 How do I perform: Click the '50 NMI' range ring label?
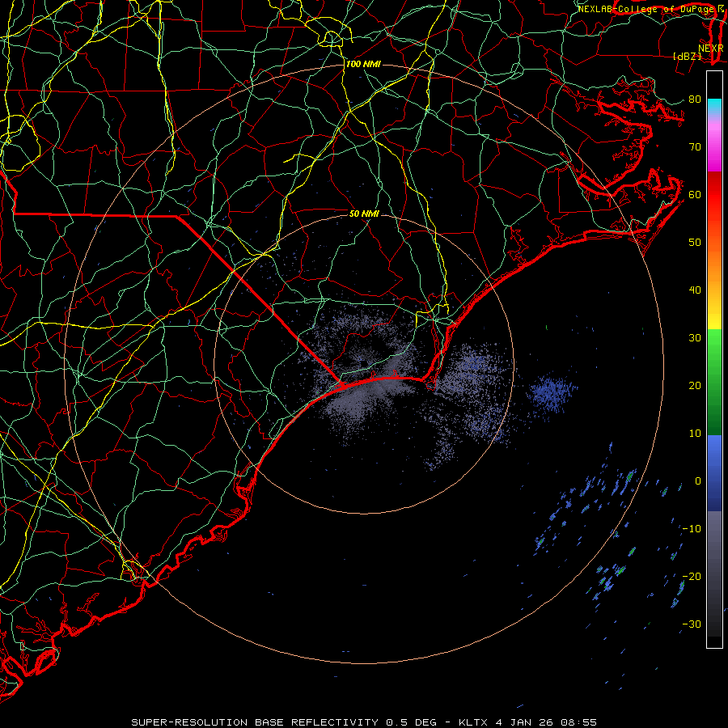coord(364,214)
